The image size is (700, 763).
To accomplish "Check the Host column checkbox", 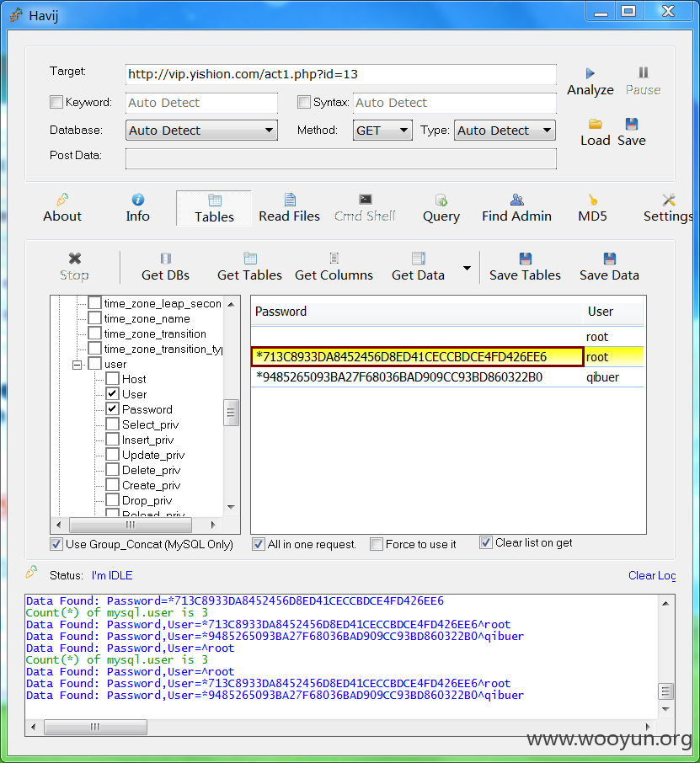I will click(112, 379).
